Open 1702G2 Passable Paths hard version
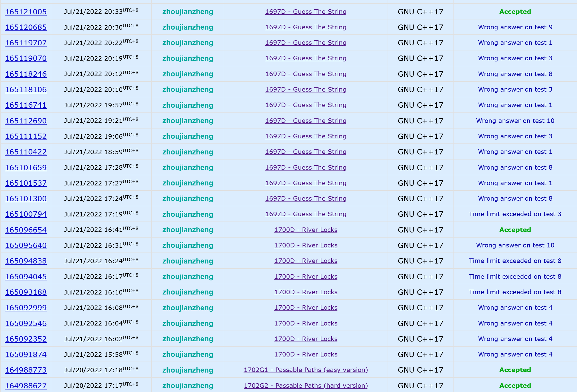Screen dimensions: 577x392 coord(306,386)
